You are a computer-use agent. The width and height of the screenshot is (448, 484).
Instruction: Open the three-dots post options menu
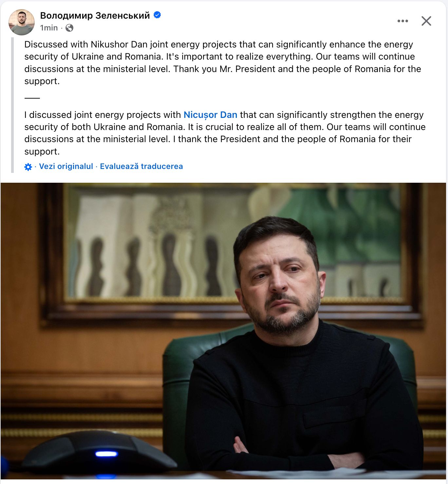402,21
